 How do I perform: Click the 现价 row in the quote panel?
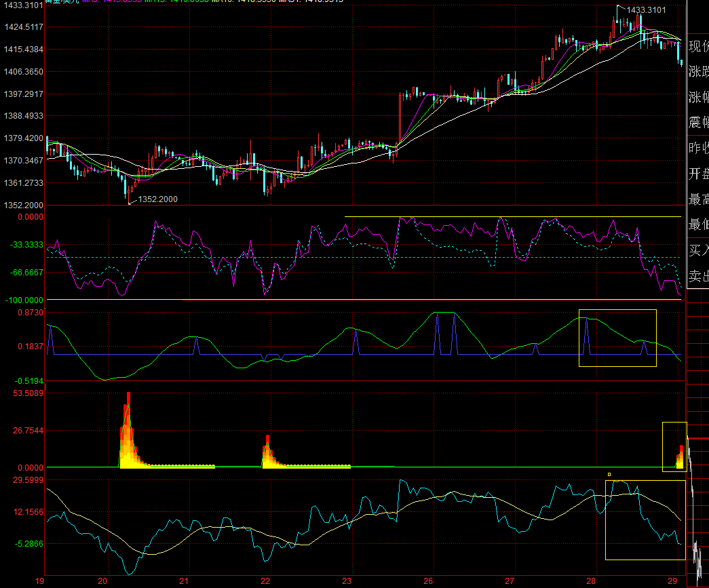tap(698, 46)
